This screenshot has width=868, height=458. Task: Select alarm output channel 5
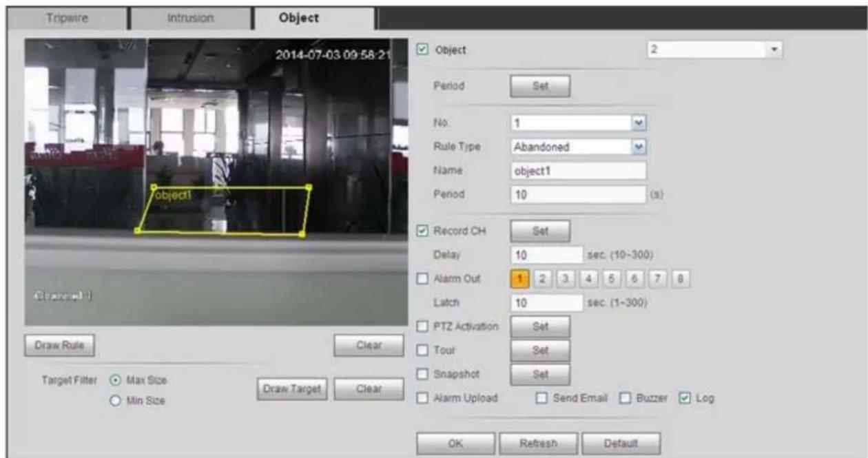pos(612,279)
